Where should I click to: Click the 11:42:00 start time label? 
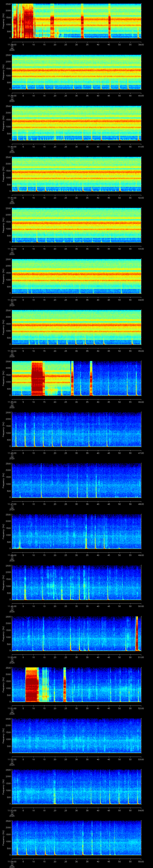tap(12, 249)
